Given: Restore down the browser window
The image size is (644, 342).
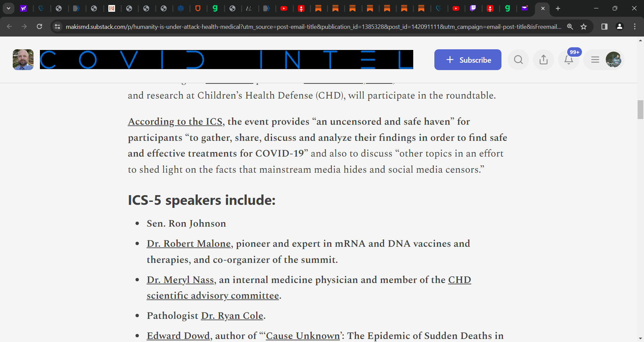Looking at the screenshot, I should pos(615,8).
